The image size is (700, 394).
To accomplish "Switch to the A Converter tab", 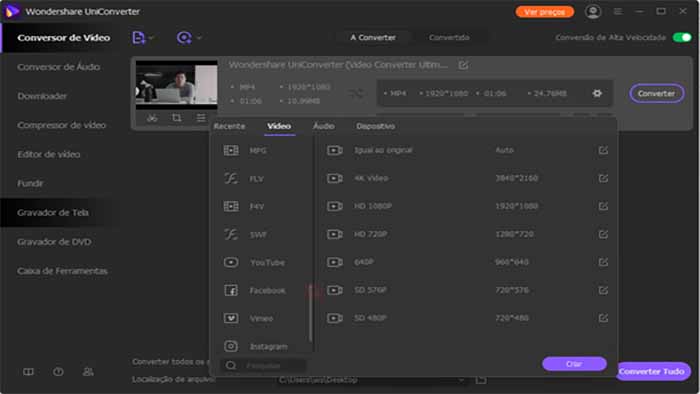I will 373,37.
